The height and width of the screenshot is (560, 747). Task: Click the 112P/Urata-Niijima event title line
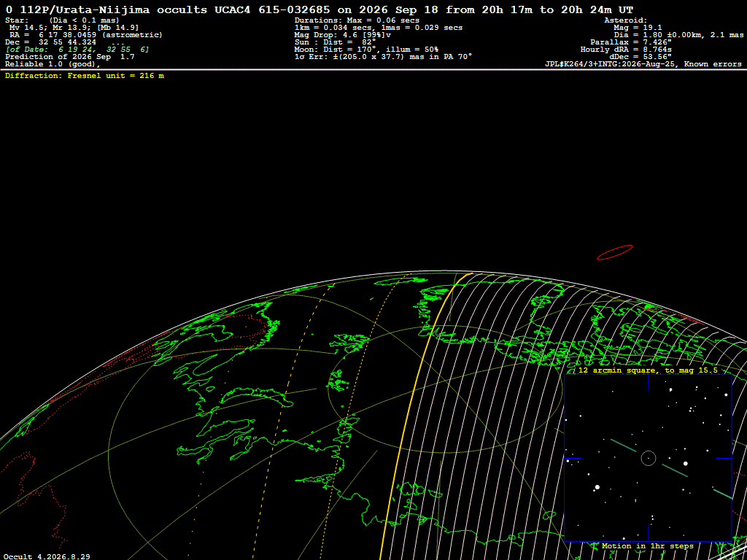click(320, 9)
